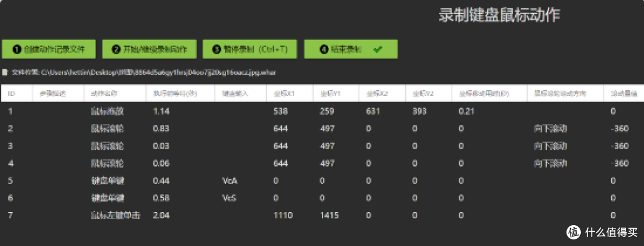Click 向下滚动 in the row with wait 0.06

pyautogui.click(x=550, y=164)
